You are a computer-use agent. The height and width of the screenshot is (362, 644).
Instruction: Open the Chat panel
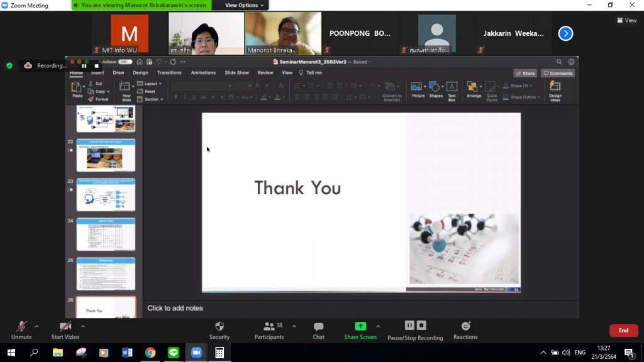pyautogui.click(x=318, y=330)
